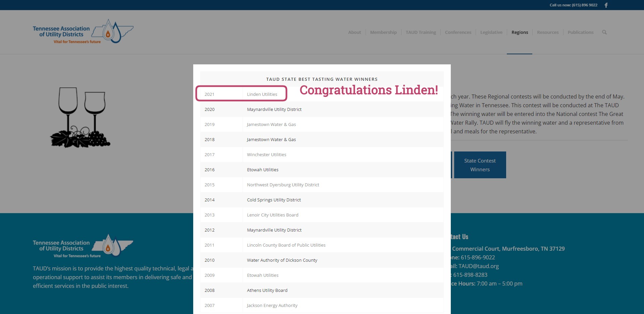This screenshot has height=314, width=644.
Task: Open the Publications menu
Action: 581,32
